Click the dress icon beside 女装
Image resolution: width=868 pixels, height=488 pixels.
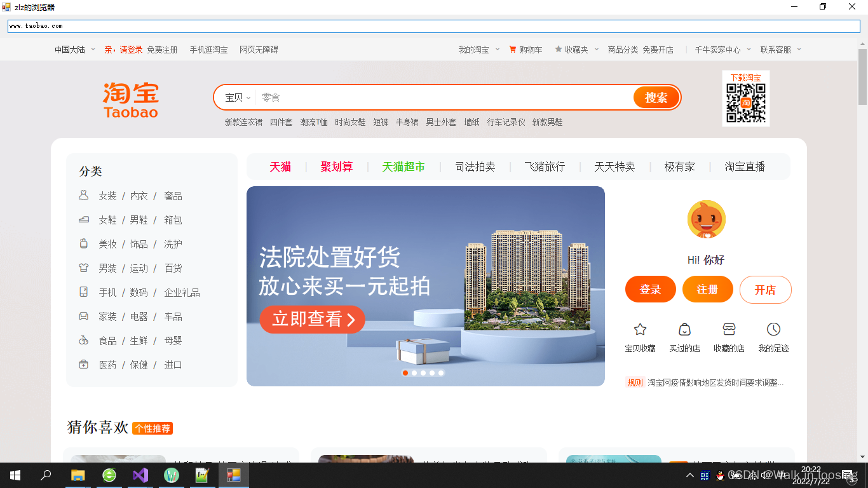coord(83,195)
